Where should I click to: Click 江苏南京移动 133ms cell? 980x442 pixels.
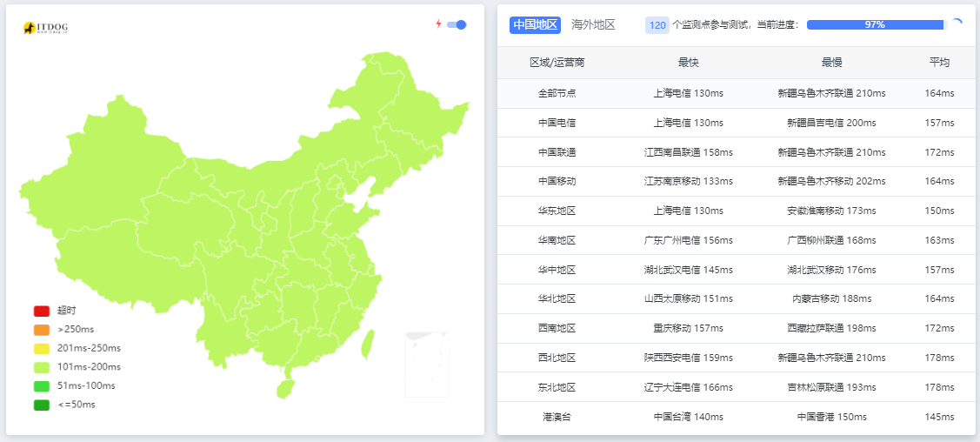(x=688, y=181)
